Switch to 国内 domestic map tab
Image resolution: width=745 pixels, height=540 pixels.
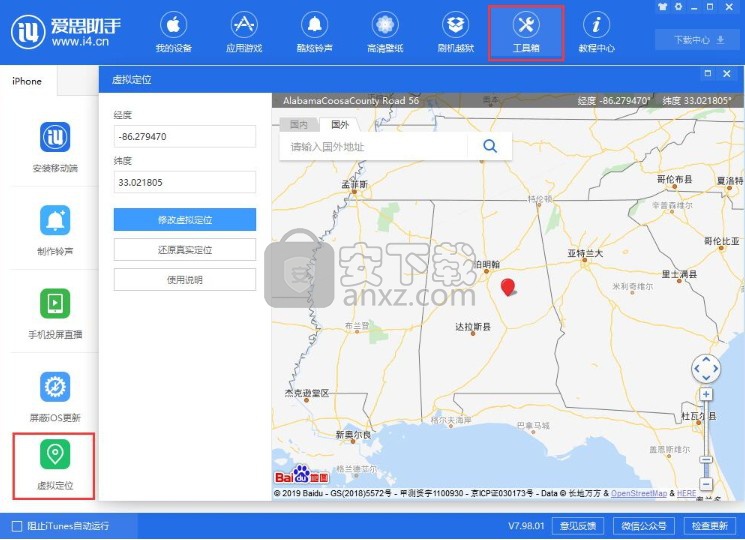pyautogui.click(x=299, y=124)
